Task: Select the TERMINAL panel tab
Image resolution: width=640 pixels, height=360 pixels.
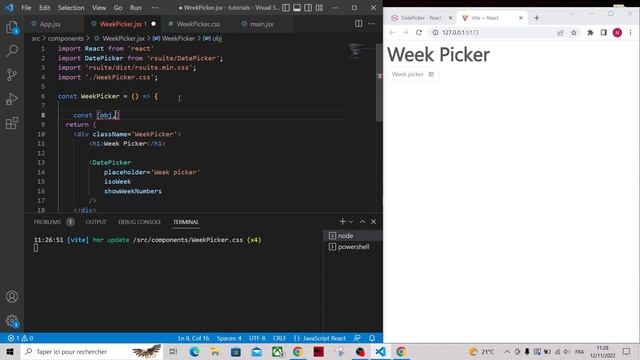Action: pyautogui.click(x=186, y=222)
